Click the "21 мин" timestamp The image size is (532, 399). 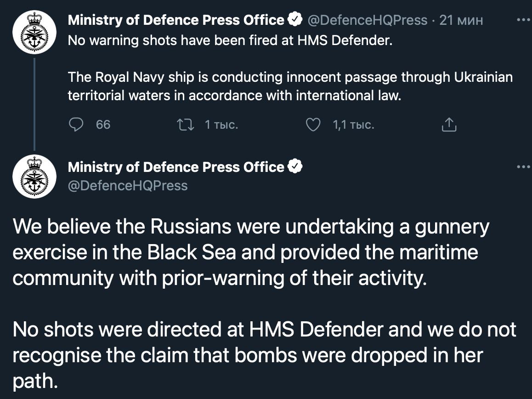[461, 20]
